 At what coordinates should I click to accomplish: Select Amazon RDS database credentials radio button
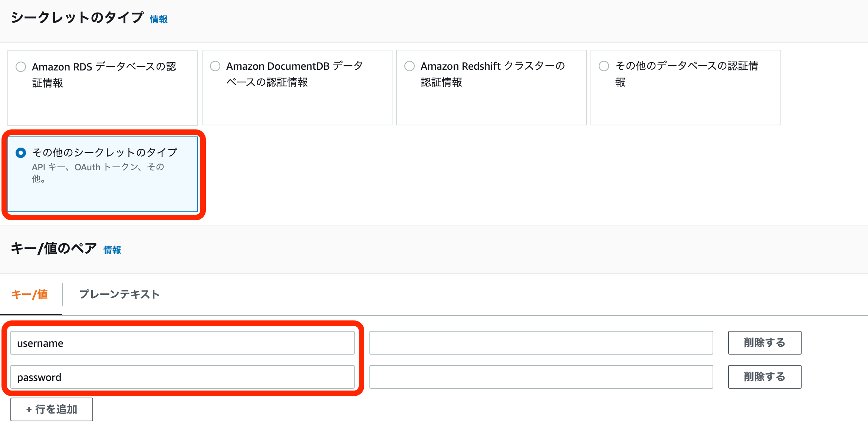point(21,67)
